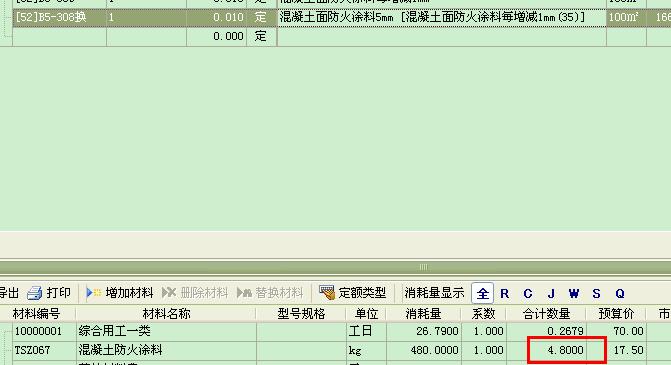The height and width of the screenshot is (365, 671).
Task: Click the 导出 export button
Action: pyautogui.click(x=9, y=293)
